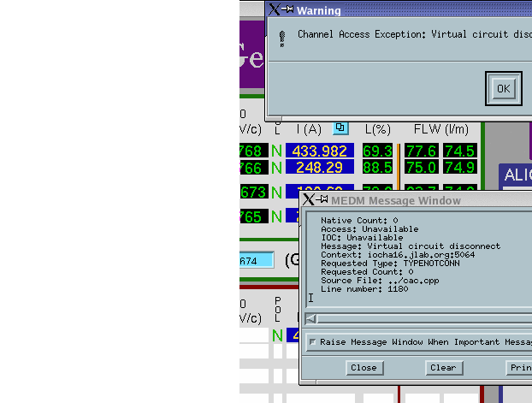Click flow value 75.0

click(421, 168)
